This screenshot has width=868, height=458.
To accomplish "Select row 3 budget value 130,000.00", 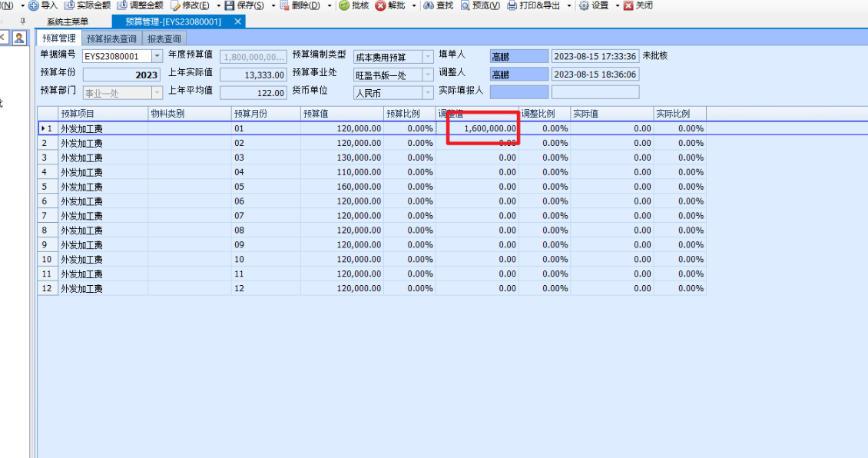I will (342, 158).
